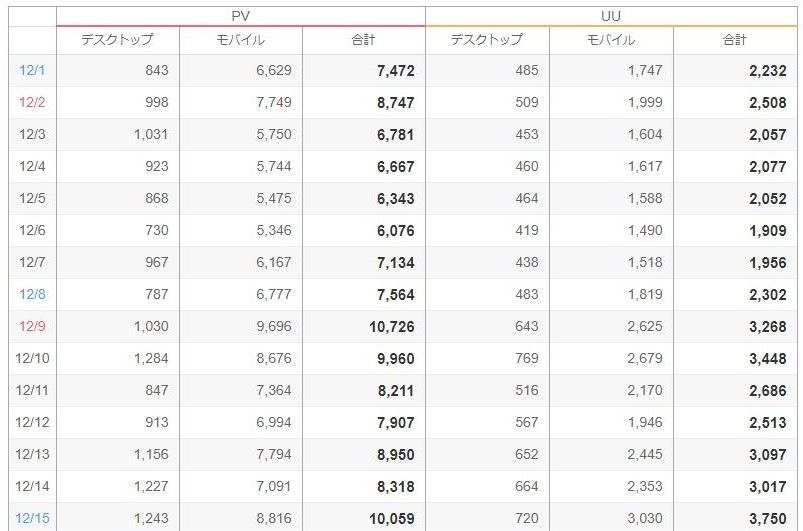Image resolution: width=803 pixels, height=531 pixels.
Task: Click UU total value 3,750
Action: (x=766, y=519)
